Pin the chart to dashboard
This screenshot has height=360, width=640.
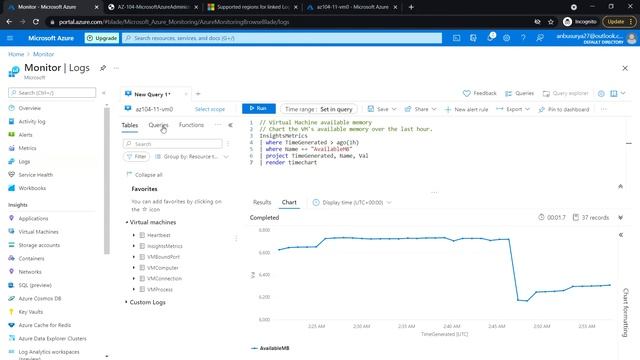click(x=564, y=109)
